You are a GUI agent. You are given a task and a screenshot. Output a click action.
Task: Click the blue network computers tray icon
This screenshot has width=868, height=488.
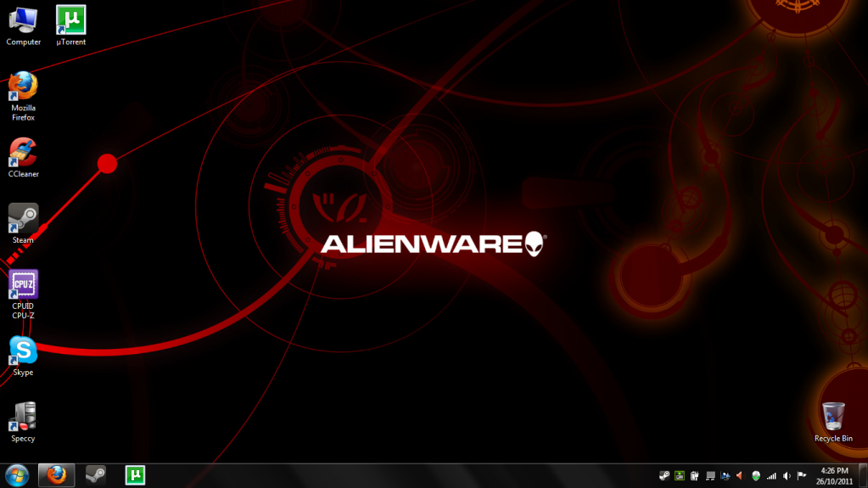pos(725,476)
